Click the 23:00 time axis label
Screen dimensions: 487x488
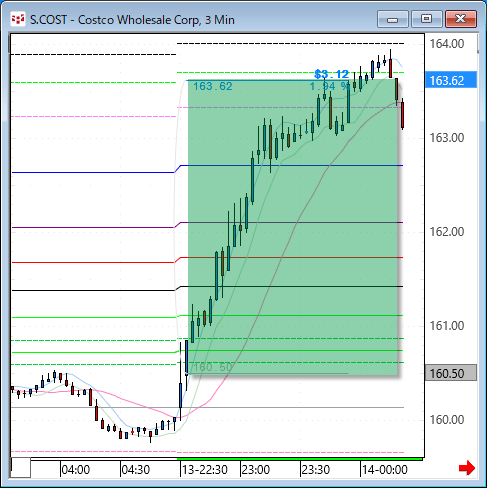[256, 470]
